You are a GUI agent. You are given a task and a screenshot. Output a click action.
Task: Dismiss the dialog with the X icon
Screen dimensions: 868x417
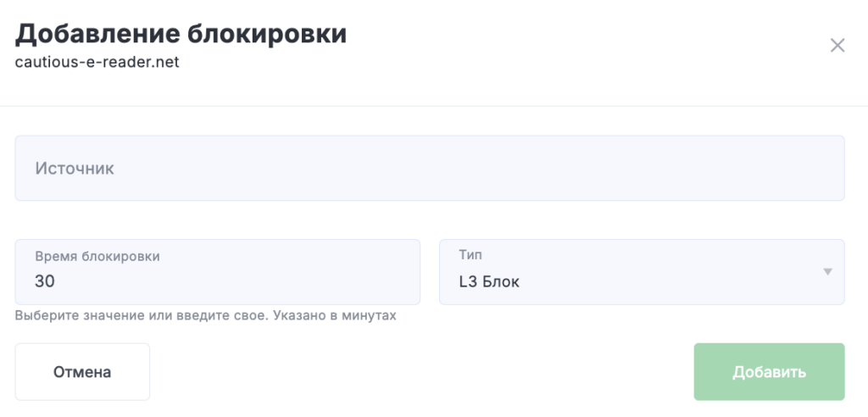837,46
